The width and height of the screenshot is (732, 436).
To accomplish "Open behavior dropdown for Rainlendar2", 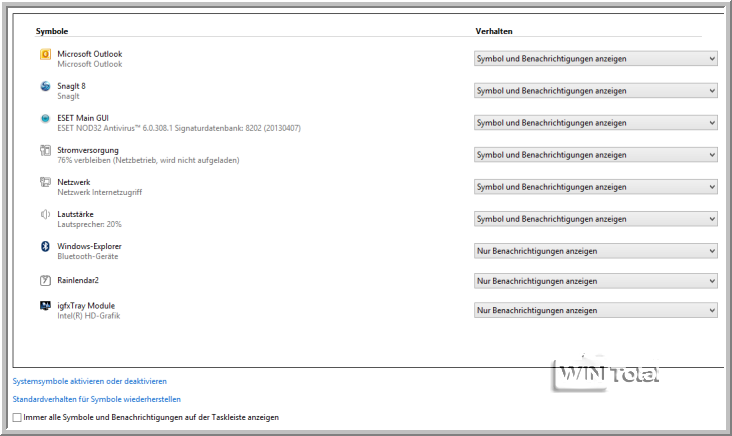I will [x=596, y=281].
